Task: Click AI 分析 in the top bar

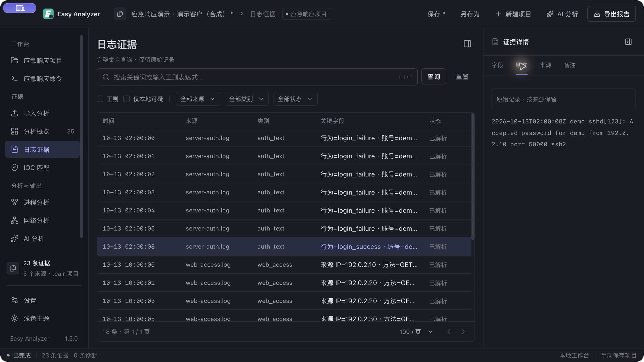Action: (x=562, y=14)
